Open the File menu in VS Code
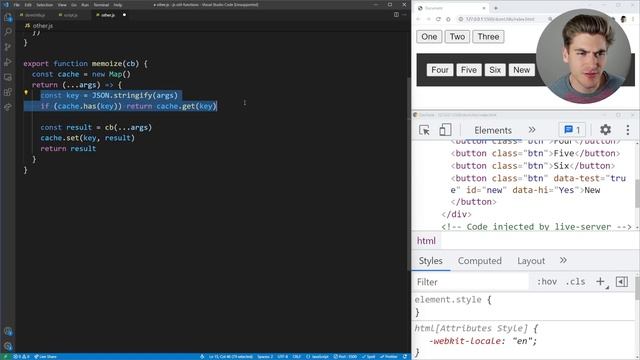This screenshot has height=360, width=640. tap(17, 5)
